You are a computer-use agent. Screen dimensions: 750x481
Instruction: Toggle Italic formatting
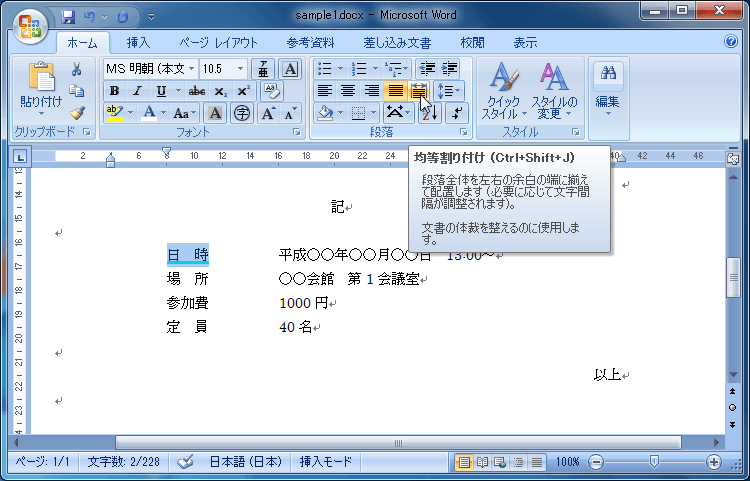click(138, 91)
